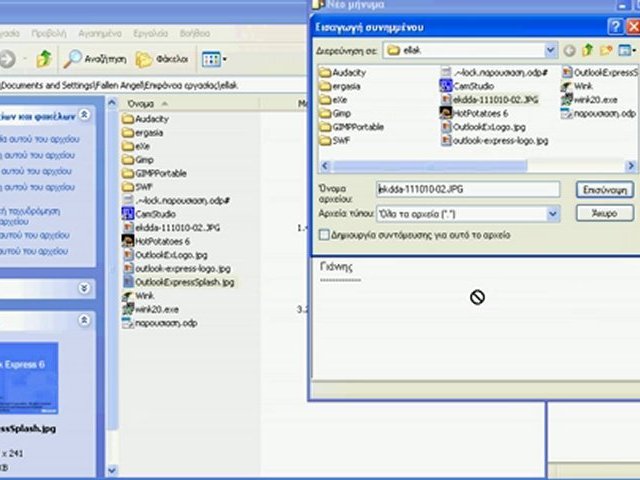Select eXe folder in attachment dialog
Image resolution: width=640 pixels, height=480 pixels.
click(x=333, y=100)
